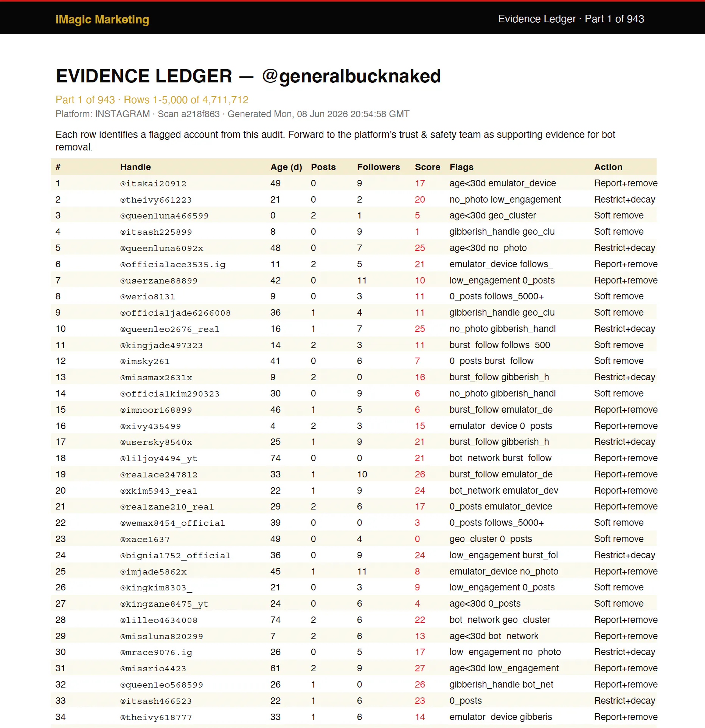Click the EVIDENCE LEDGER — @generalbucknaked heading
The image size is (705, 728).
(248, 76)
